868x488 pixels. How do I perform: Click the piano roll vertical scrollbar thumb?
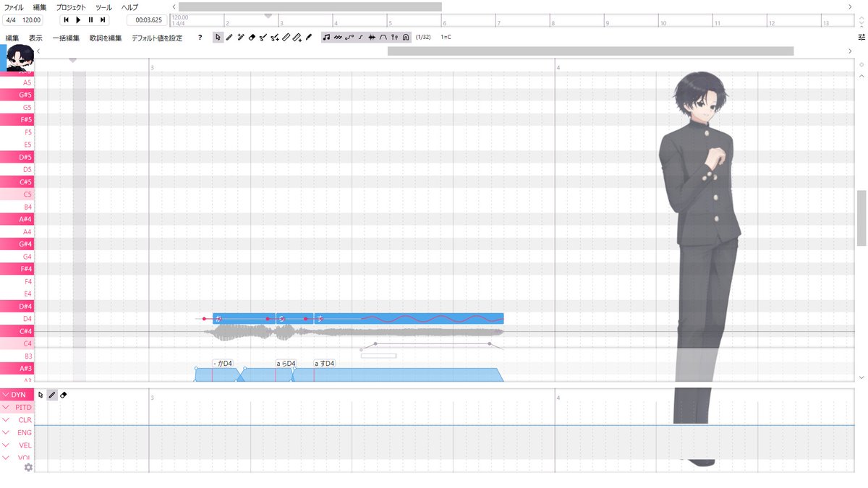pyautogui.click(x=861, y=218)
